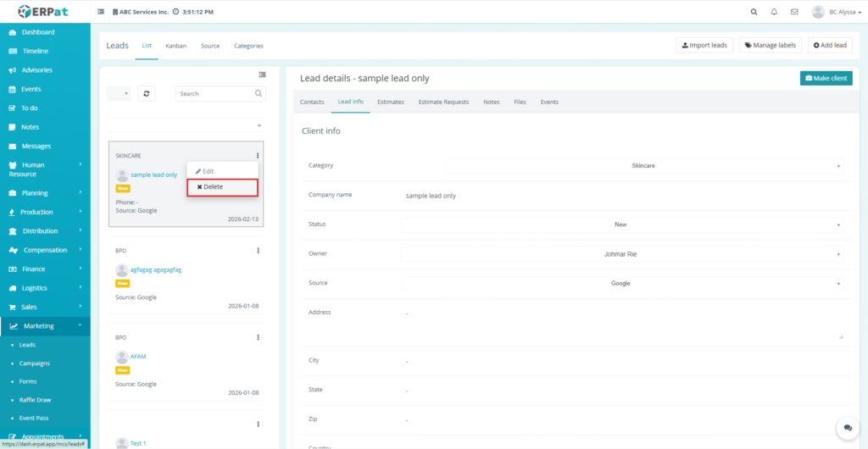Open the mail envelope icon in header
868x449 pixels.
[794, 12]
